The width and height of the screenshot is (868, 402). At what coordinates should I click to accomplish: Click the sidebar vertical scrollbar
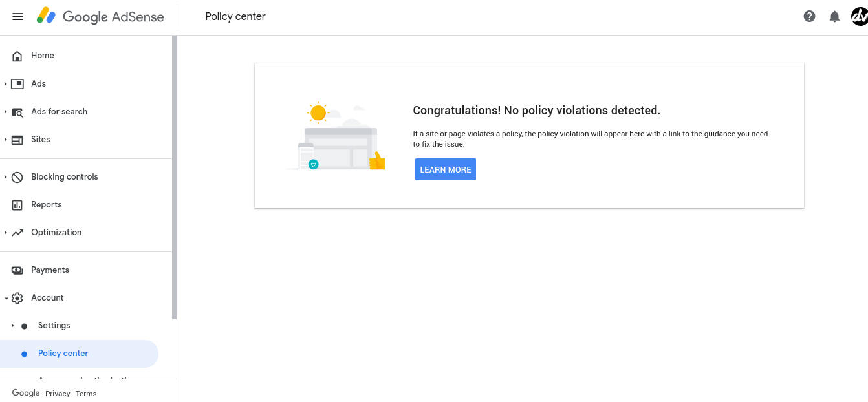coord(174,178)
